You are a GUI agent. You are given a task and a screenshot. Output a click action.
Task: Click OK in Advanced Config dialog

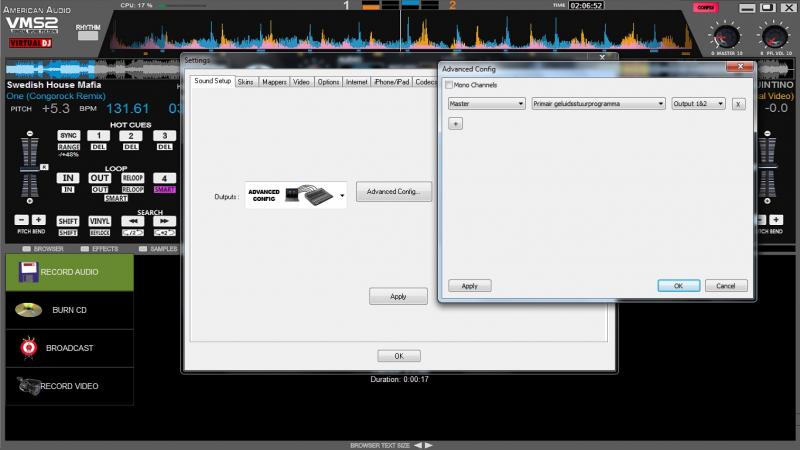(x=679, y=286)
